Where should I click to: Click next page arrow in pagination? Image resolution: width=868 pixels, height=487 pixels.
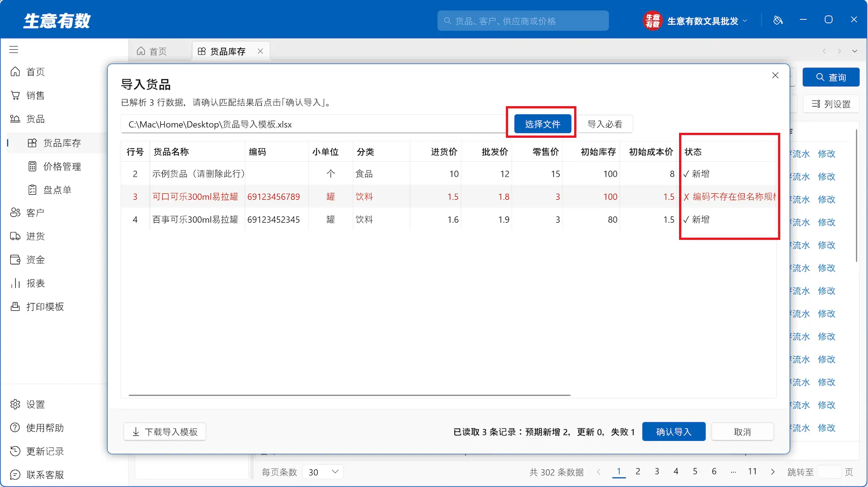coord(773,472)
